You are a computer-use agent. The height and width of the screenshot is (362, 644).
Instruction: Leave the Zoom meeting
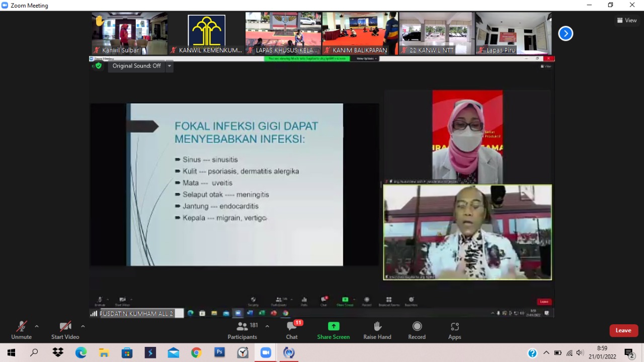[623, 330]
